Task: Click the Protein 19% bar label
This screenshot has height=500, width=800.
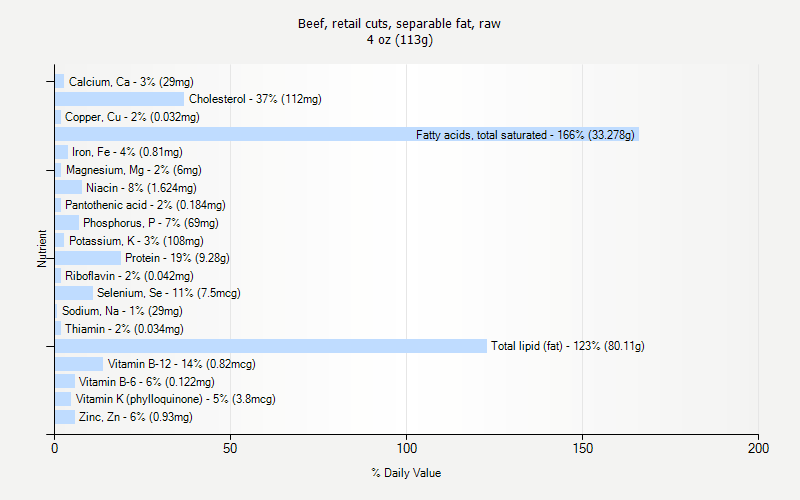Action: coord(177,258)
